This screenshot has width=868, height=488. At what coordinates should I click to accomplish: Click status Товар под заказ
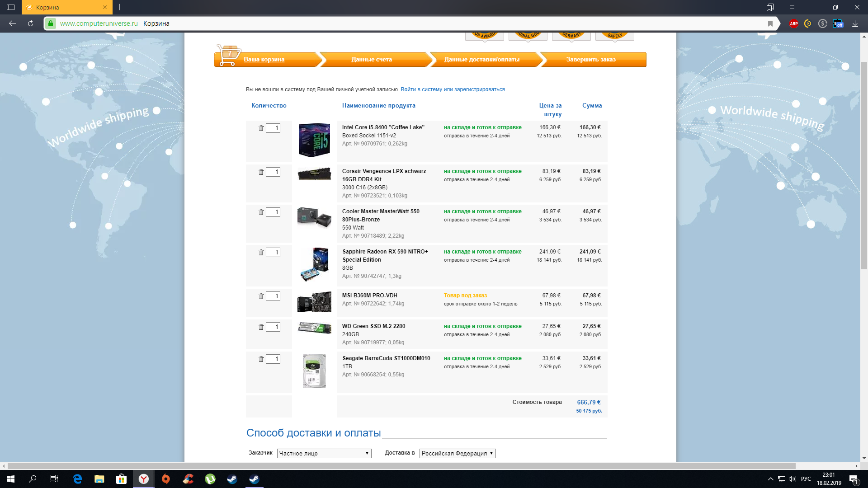pyautogui.click(x=465, y=296)
